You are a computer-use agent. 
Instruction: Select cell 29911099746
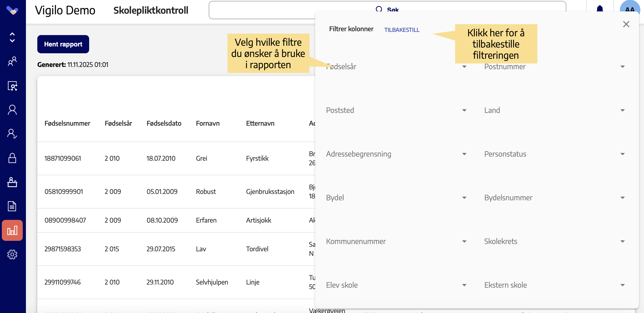(x=63, y=282)
